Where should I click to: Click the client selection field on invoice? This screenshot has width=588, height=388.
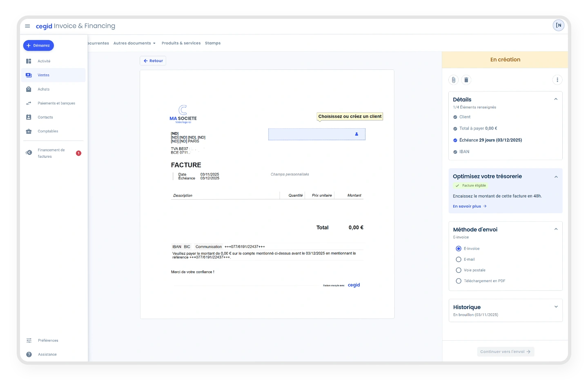pyautogui.click(x=316, y=134)
